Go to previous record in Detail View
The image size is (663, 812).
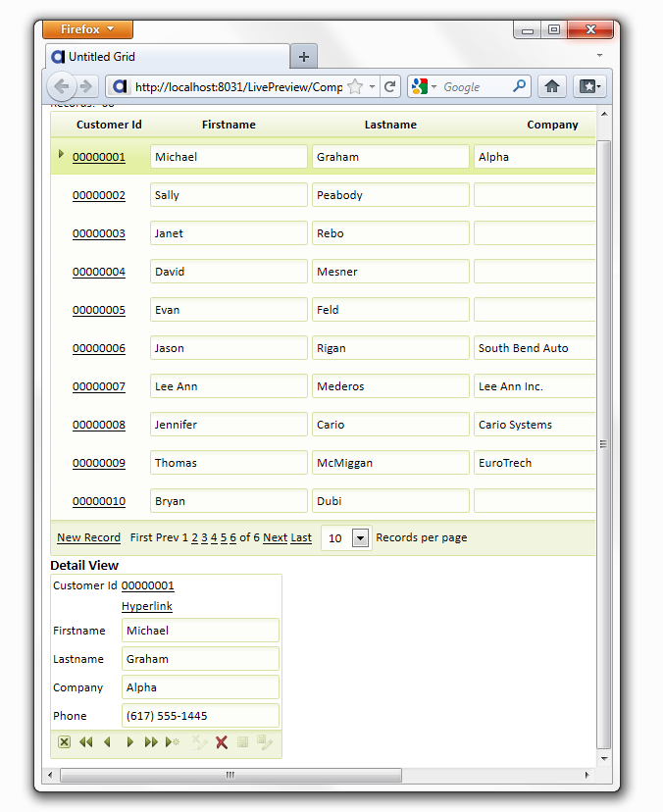pyautogui.click(x=108, y=742)
